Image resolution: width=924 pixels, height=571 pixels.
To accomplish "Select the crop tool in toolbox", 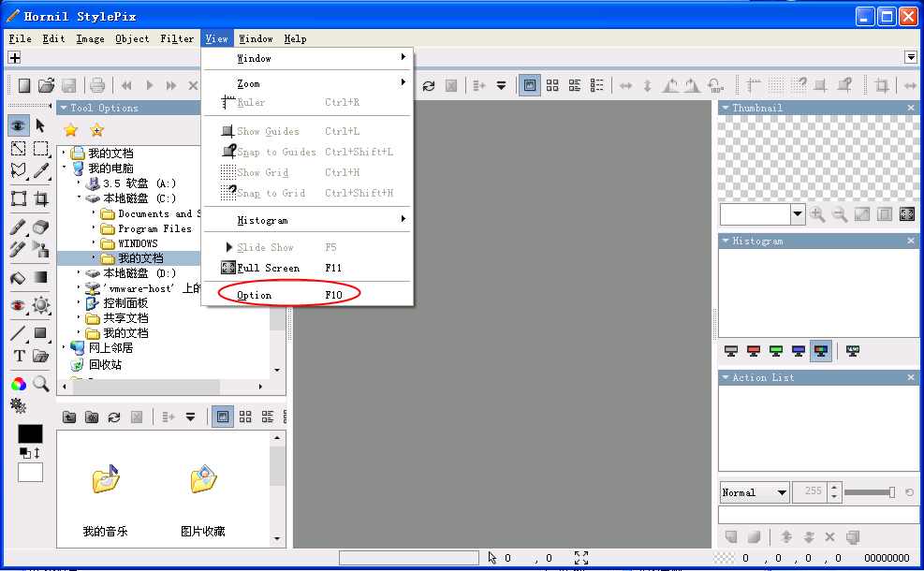I will pyautogui.click(x=40, y=198).
